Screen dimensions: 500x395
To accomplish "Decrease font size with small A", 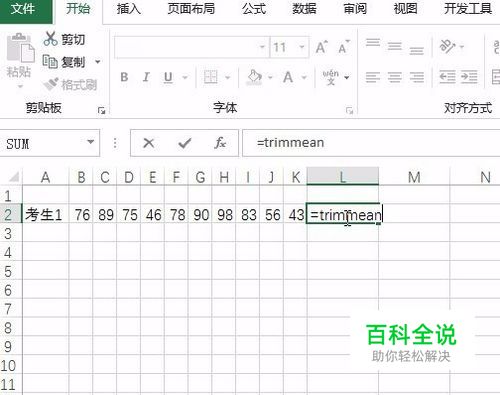I will click(344, 47).
